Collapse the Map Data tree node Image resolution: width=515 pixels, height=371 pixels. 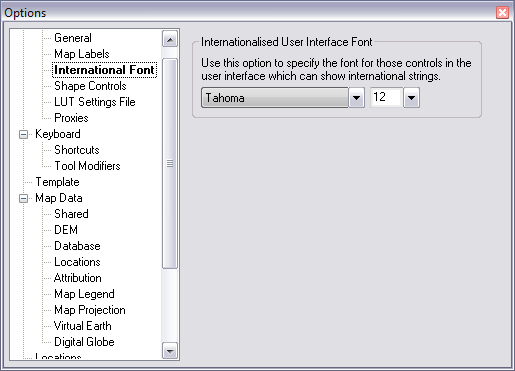[x=23, y=198]
